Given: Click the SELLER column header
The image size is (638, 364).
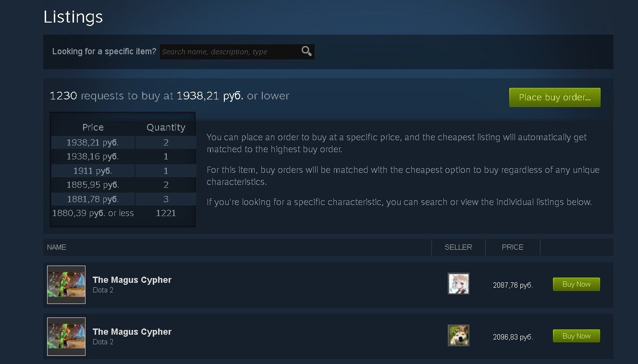Looking at the screenshot, I should point(458,247).
